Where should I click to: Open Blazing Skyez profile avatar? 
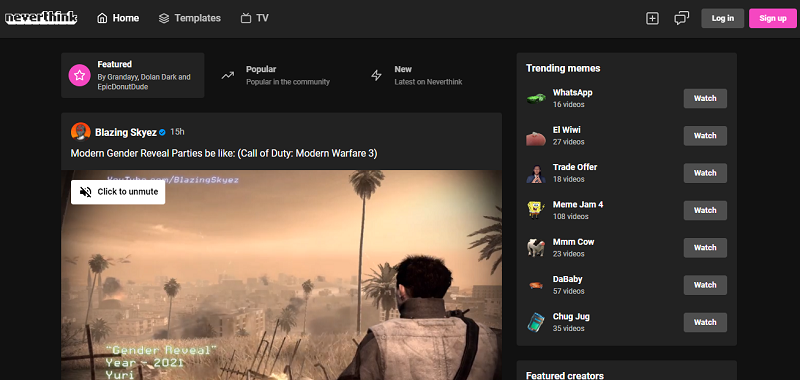[81, 132]
